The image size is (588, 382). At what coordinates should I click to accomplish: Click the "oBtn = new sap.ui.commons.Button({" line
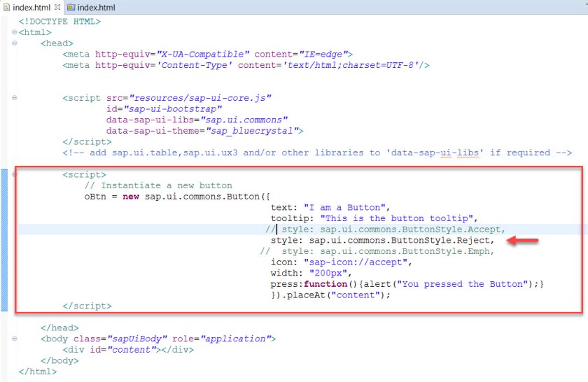[x=177, y=197]
